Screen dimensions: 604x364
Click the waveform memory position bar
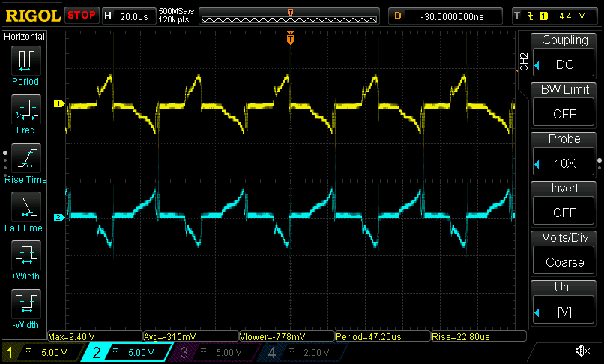[x=290, y=16]
